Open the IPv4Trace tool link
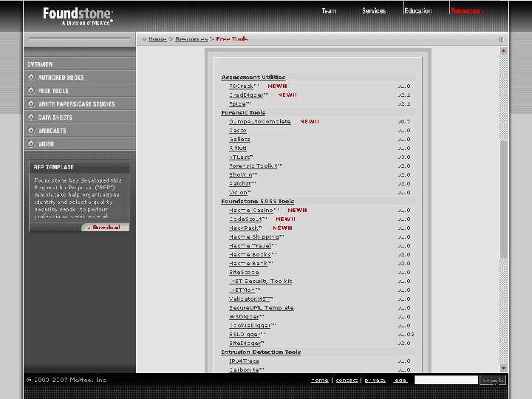 [244, 361]
